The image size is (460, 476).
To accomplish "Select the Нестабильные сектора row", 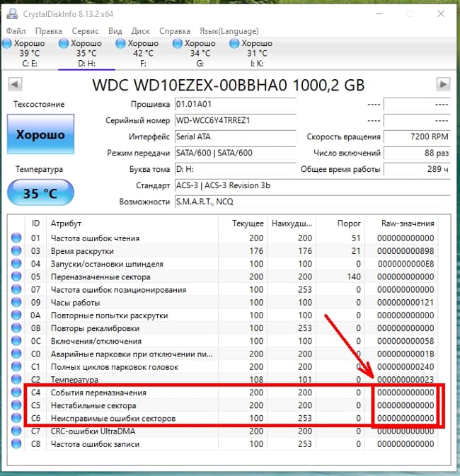I will [x=223, y=405].
